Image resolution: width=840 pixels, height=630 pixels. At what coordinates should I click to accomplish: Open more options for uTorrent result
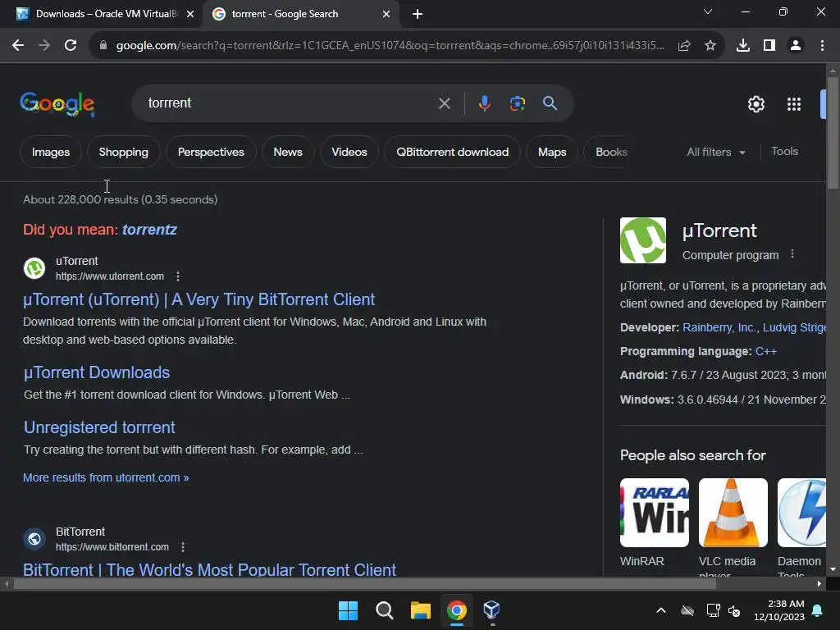[x=178, y=276]
